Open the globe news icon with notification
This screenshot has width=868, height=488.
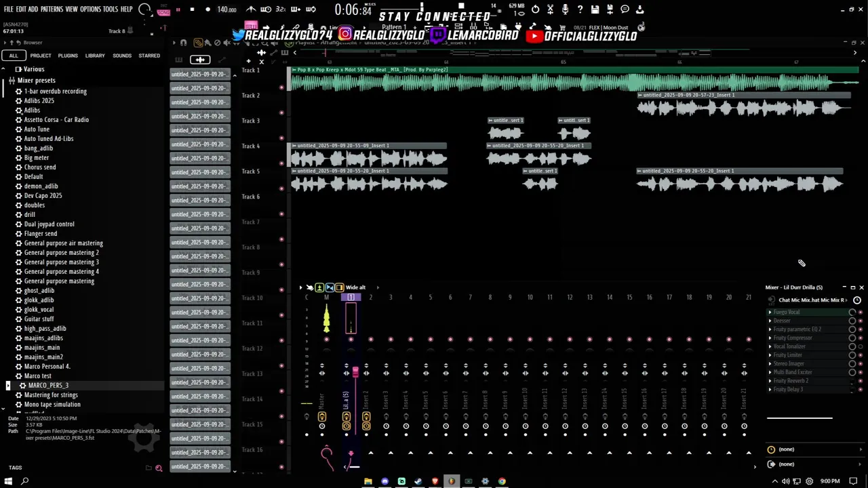[641, 28]
